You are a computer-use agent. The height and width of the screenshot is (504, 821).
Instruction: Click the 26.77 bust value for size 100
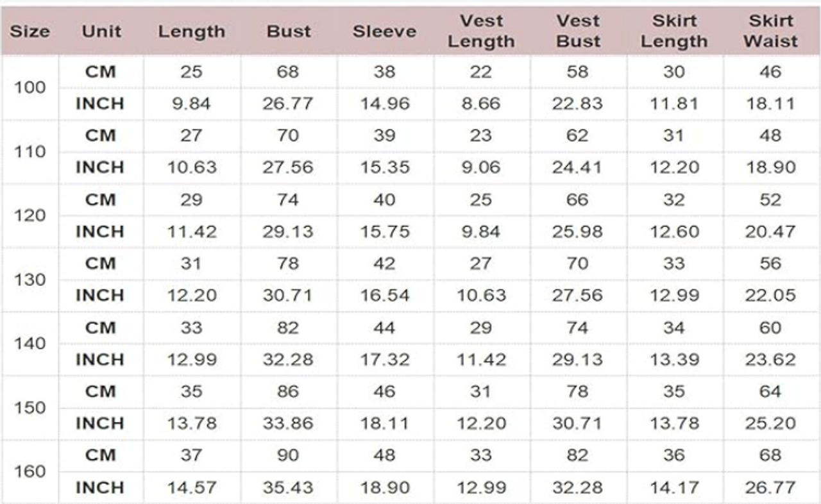tap(288, 104)
